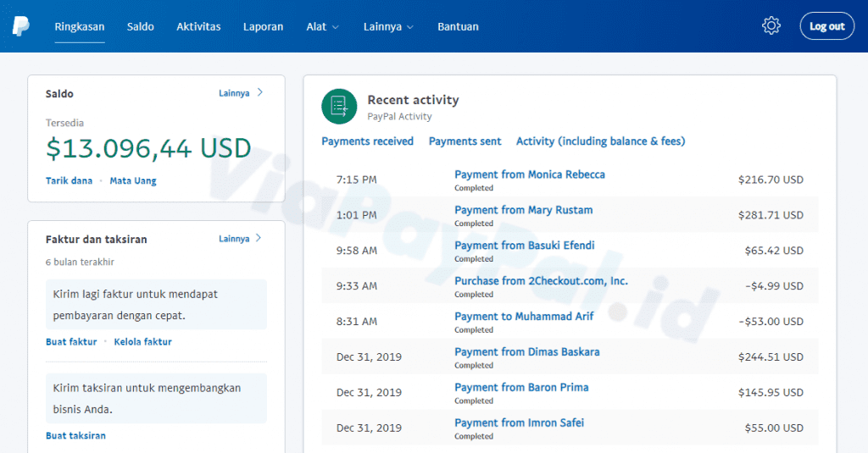Open Purchase from 2Checkout.com, Inc.
The image size is (868, 453).
tap(542, 281)
